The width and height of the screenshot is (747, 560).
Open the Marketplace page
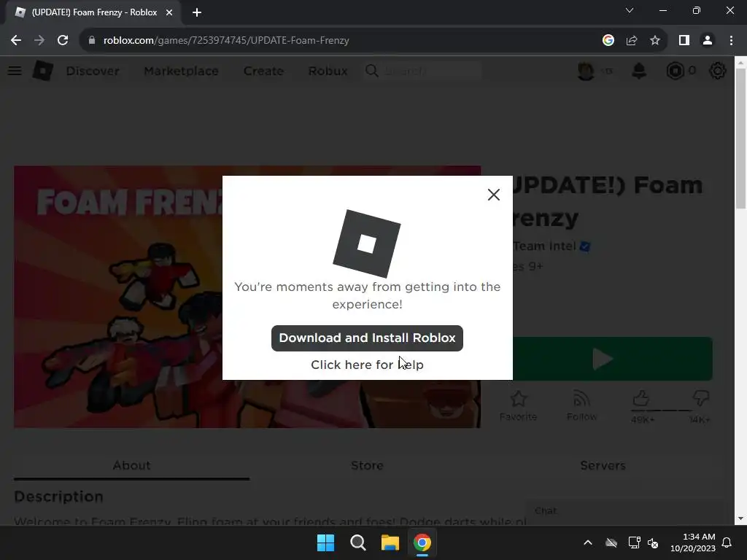pos(181,71)
